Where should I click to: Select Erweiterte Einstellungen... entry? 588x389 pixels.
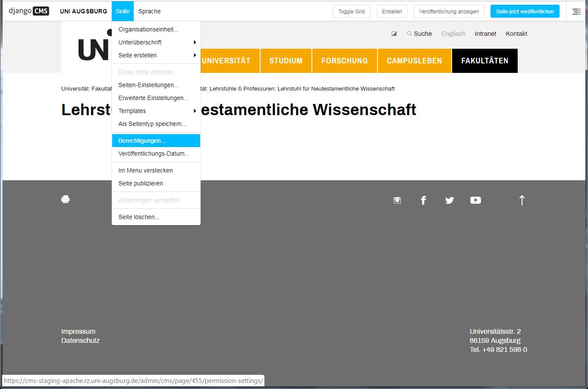click(156, 98)
